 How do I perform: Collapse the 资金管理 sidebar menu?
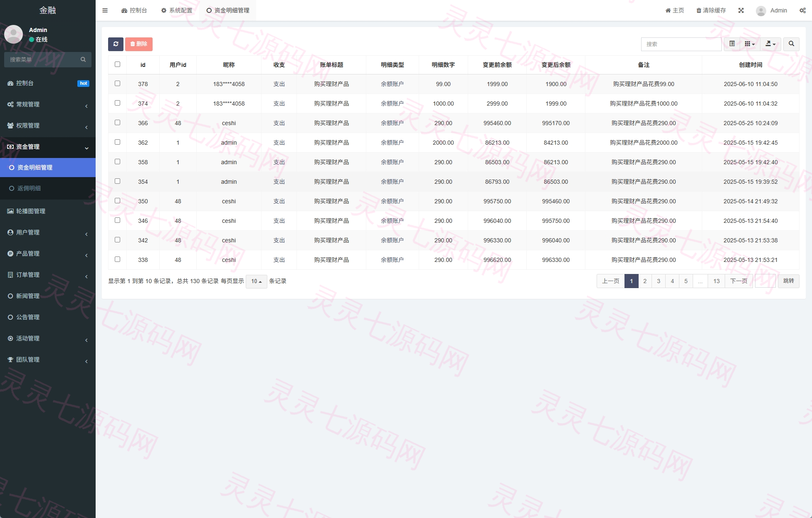coord(48,147)
